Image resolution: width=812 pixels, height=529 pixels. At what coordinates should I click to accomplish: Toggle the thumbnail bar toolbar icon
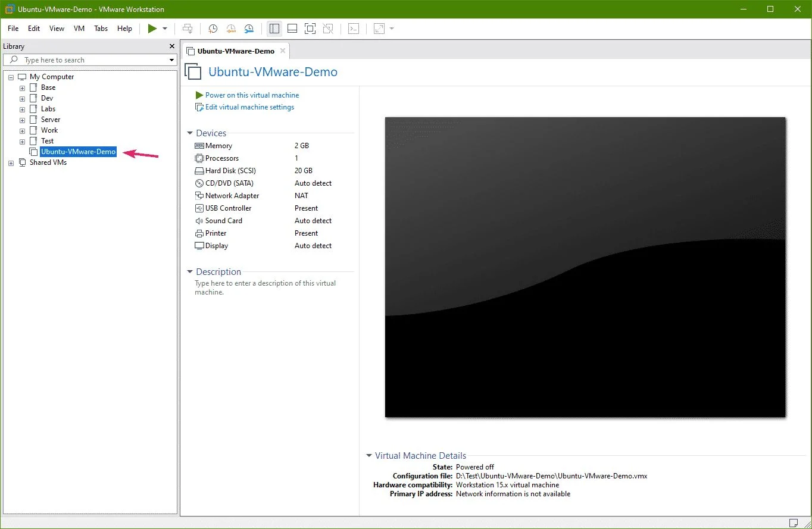(x=292, y=29)
